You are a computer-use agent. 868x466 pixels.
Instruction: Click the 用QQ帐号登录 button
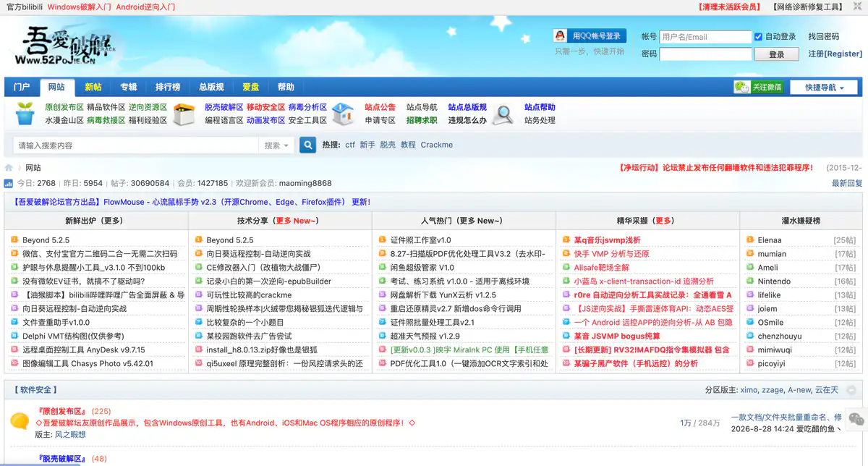pos(590,35)
